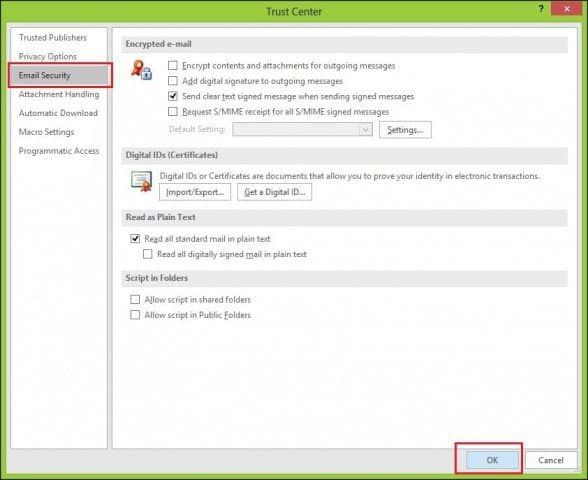The height and width of the screenshot is (480, 588).
Task: Enable Read all digitally signed mail in plain text
Action: coord(148,254)
